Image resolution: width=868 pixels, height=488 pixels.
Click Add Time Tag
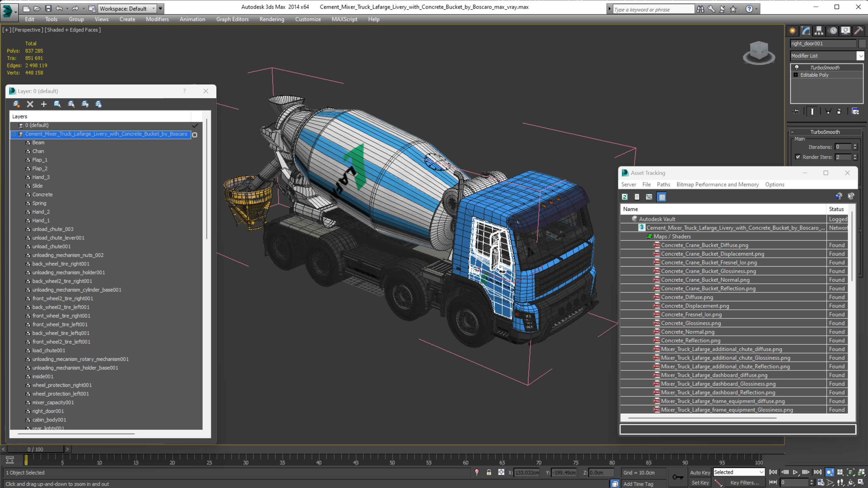click(x=638, y=484)
